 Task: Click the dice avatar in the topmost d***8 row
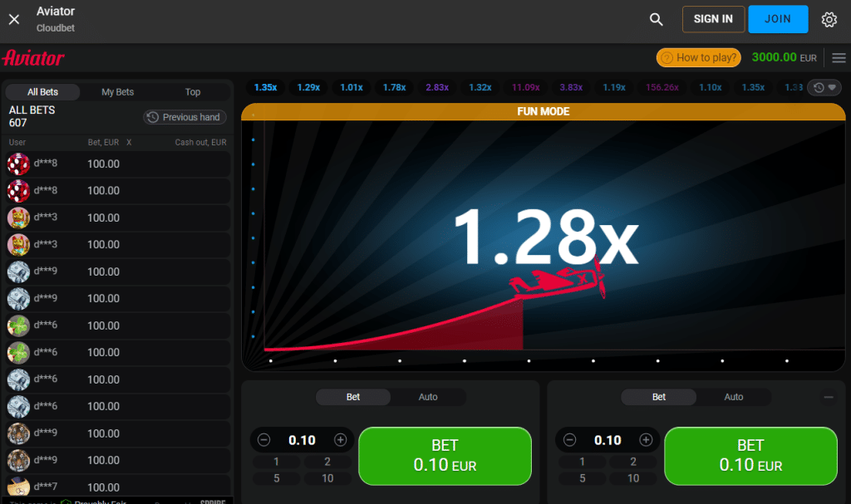pos(18,164)
